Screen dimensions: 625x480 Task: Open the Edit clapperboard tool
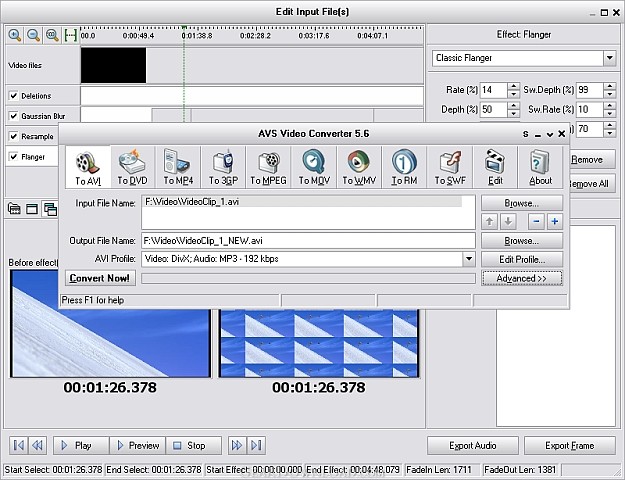coord(495,167)
